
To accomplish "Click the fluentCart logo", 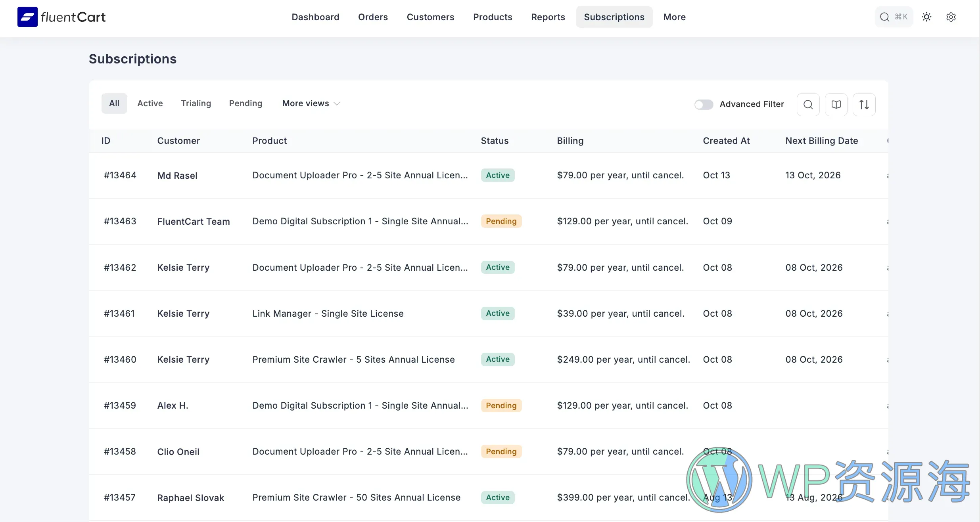I will pyautogui.click(x=61, y=17).
